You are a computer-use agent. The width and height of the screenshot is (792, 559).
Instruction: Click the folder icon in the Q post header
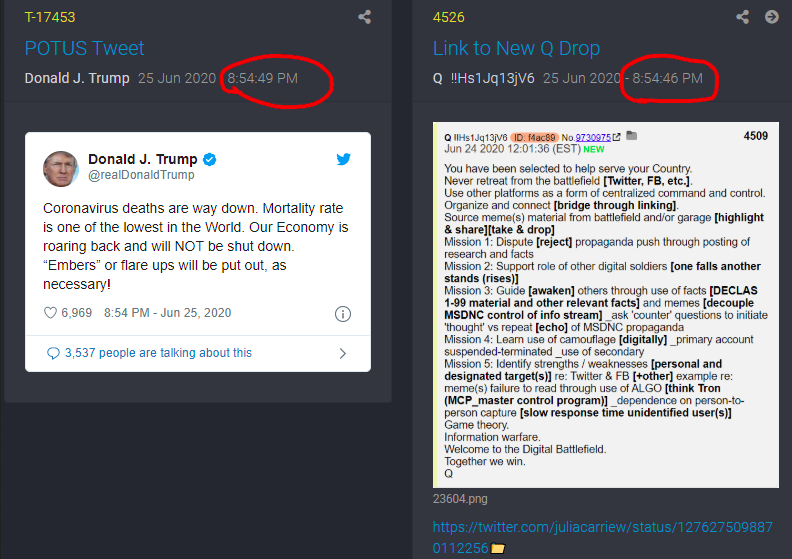[631, 135]
